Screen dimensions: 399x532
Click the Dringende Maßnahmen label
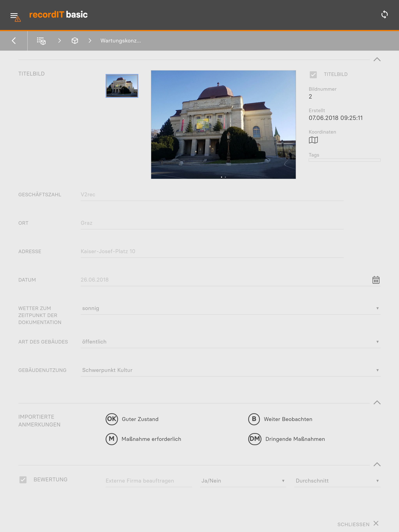tap(295, 439)
